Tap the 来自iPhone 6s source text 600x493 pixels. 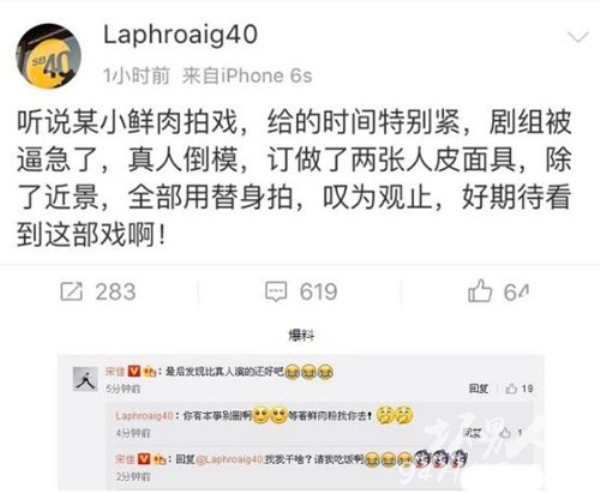247,76
